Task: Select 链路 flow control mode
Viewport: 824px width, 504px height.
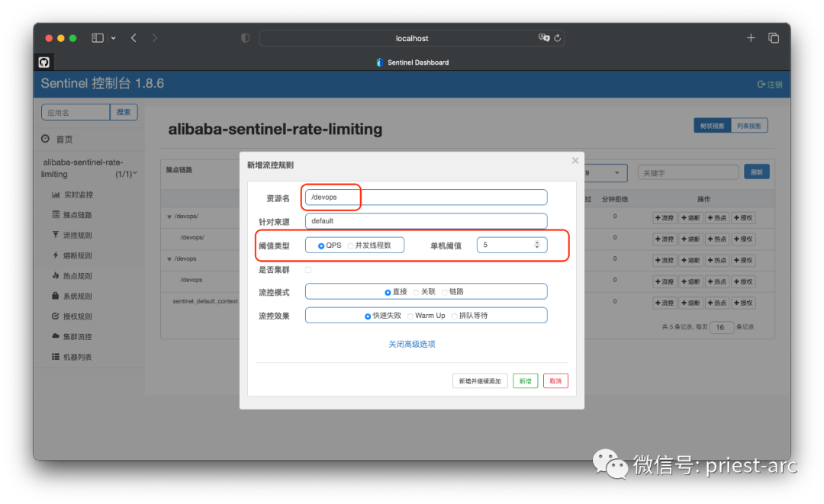Action: 445,292
